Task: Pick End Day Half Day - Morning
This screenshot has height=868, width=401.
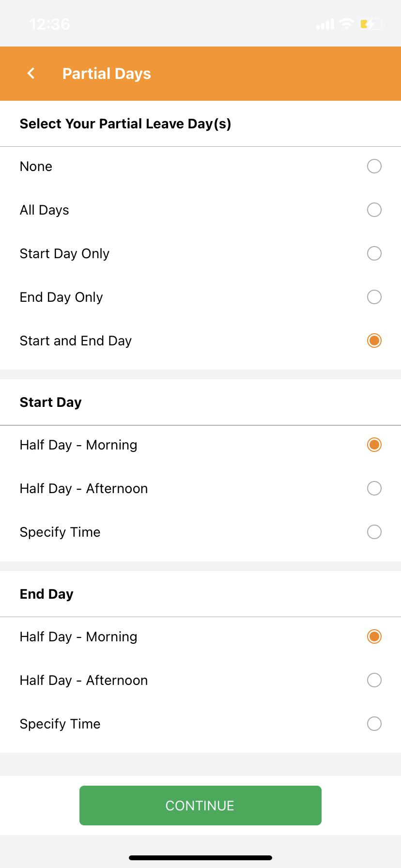Action: (x=374, y=636)
